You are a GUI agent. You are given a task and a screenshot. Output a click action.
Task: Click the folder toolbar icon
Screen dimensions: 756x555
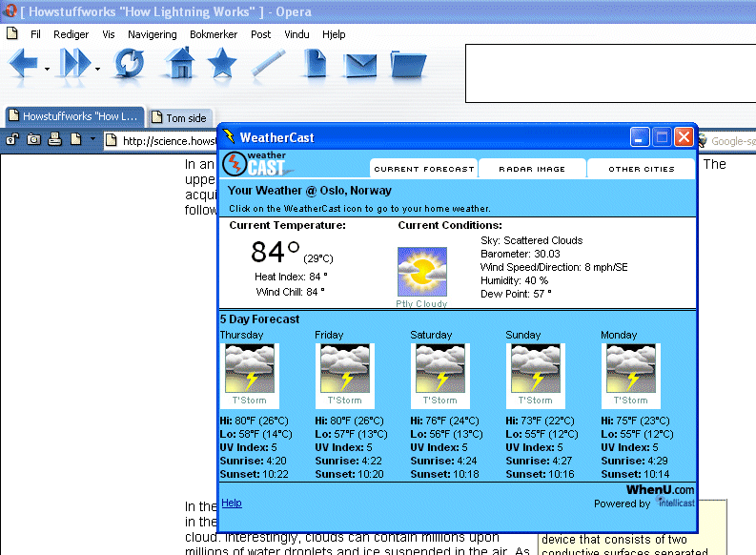[x=408, y=64]
